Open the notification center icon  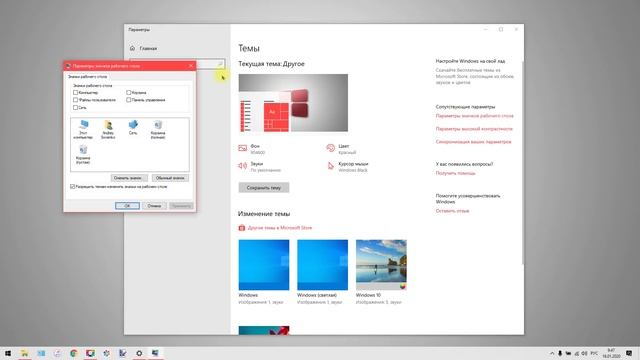tap(629, 353)
